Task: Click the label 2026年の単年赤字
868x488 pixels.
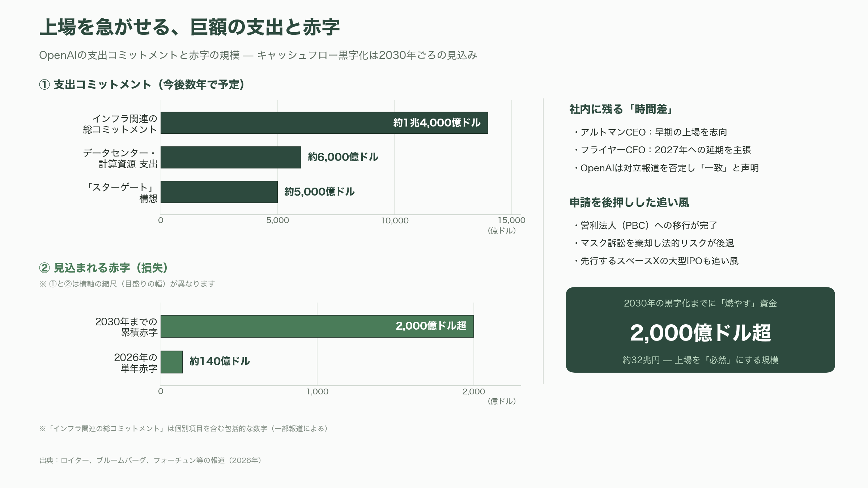Action: click(136, 363)
